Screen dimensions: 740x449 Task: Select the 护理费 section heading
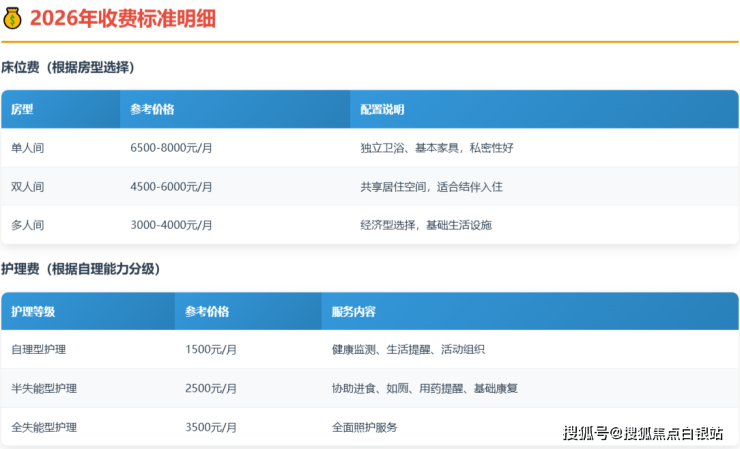pos(80,269)
